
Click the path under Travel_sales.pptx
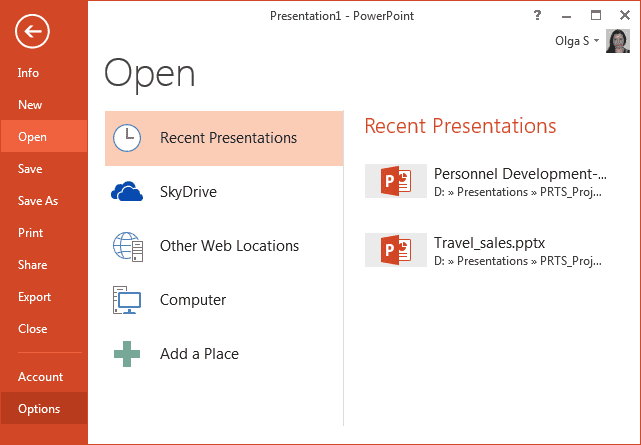(x=518, y=261)
